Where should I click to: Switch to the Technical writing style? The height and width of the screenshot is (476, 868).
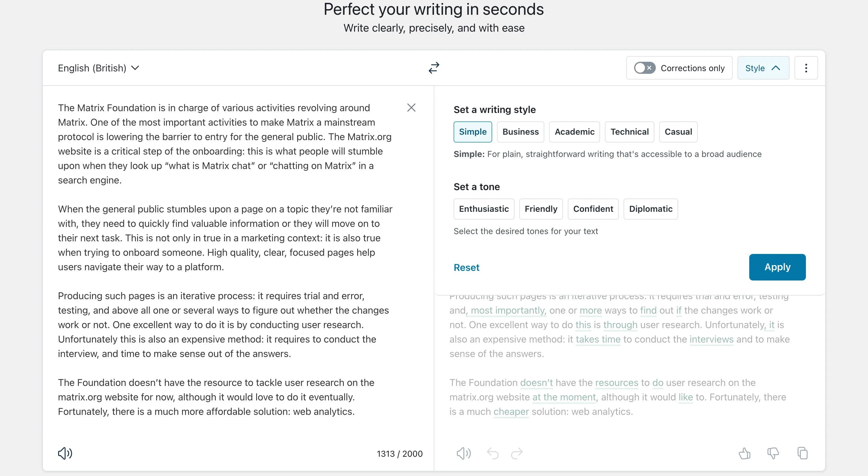click(629, 132)
